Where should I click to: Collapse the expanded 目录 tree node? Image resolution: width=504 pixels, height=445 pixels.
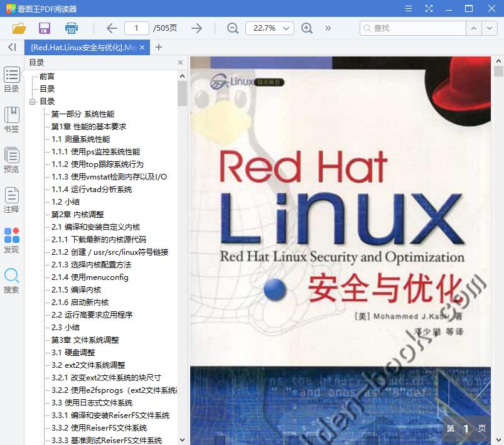33,102
